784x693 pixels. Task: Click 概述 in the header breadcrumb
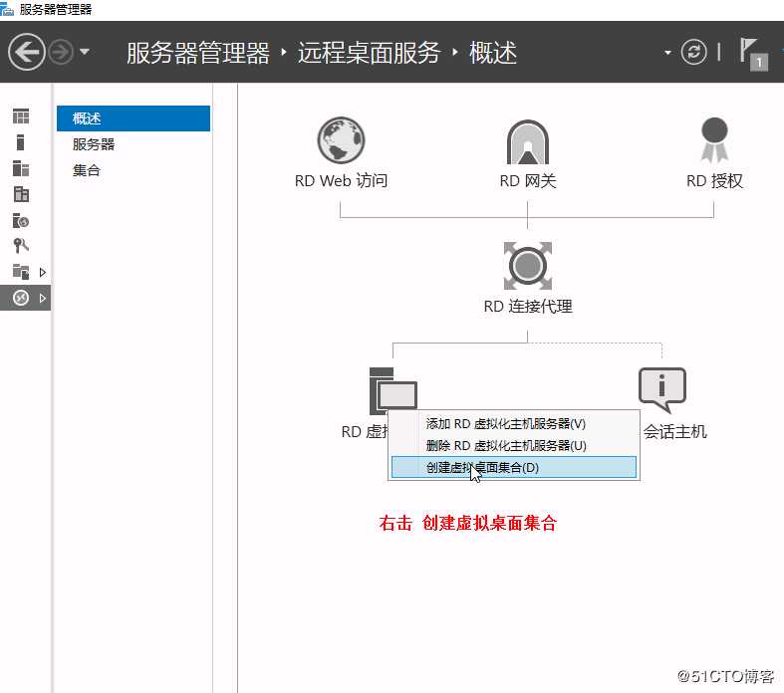tap(492, 53)
